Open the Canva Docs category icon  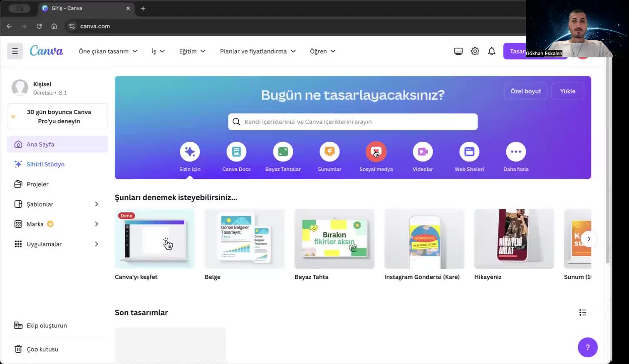(236, 152)
